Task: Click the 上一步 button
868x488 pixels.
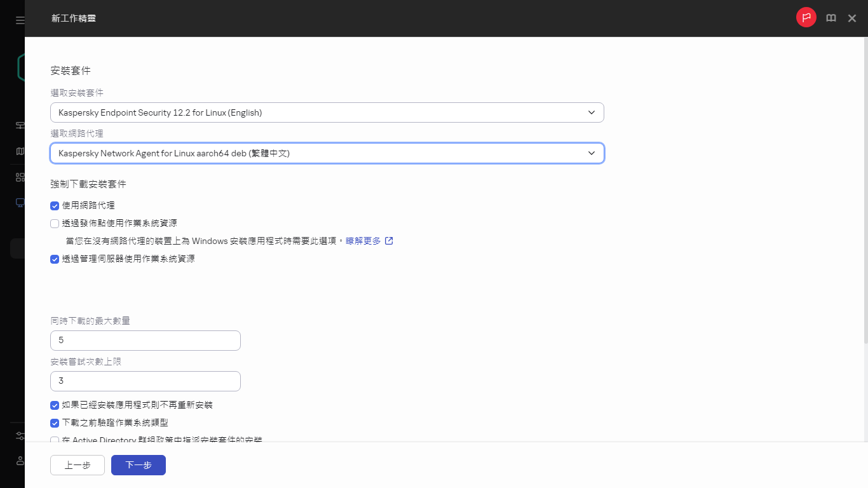Action: click(77, 464)
